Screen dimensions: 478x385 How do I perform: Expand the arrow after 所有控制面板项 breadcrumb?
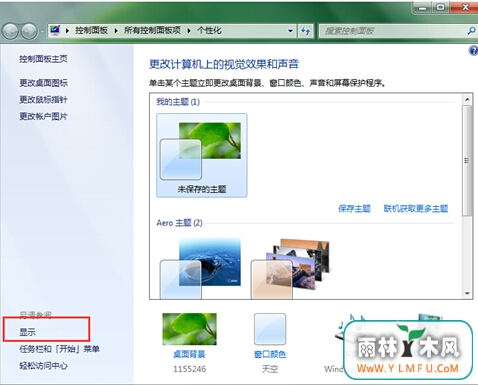point(189,31)
